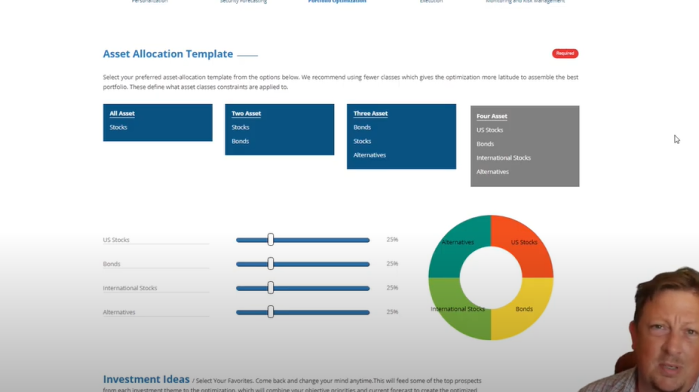699x392 pixels.
Task: Choose the Three Asset template card
Action: coord(401,136)
